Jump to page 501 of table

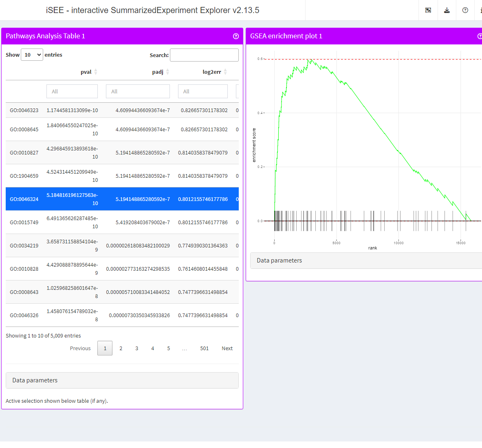tap(204, 348)
